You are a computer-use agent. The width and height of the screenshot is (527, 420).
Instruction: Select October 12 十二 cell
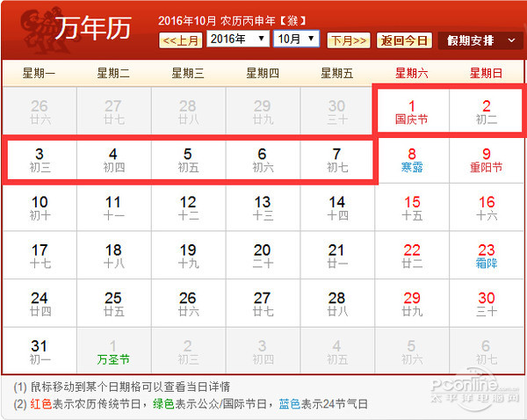point(189,207)
